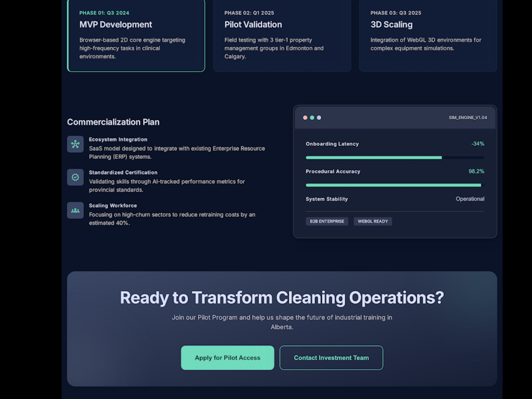The height and width of the screenshot is (399, 532).
Task: Click PHASE 02: Q1 2025 label
Action: click(x=249, y=13)
